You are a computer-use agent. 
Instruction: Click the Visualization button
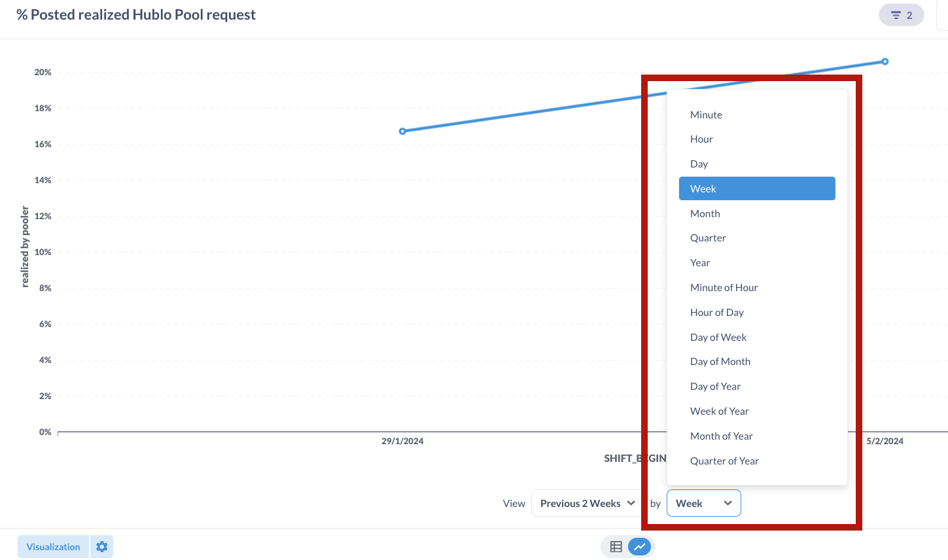pos(52,546)
